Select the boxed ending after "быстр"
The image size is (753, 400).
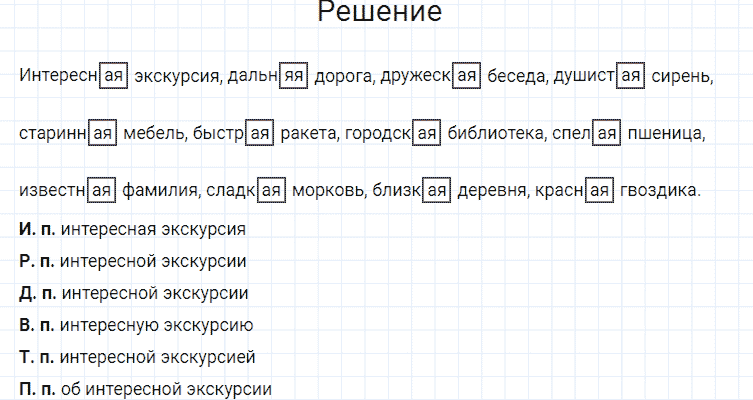(x=260, y=133)
